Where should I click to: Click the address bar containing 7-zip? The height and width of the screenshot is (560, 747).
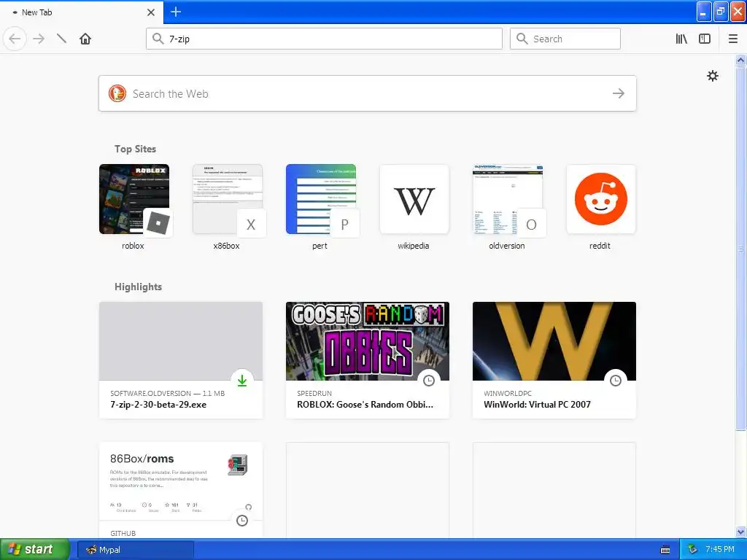[x=324, y=39]
